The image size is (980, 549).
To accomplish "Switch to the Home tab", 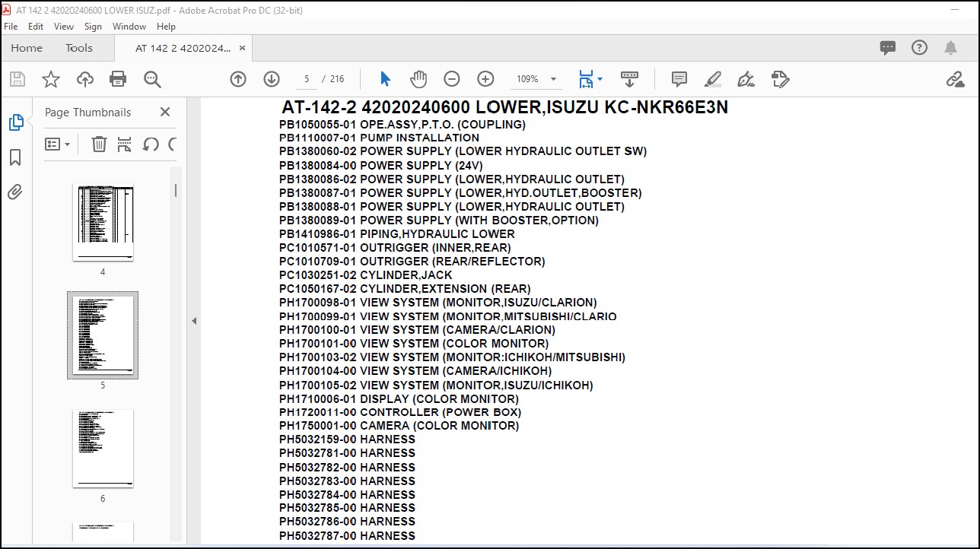I will pyautogui.click(x=27, y=48).
